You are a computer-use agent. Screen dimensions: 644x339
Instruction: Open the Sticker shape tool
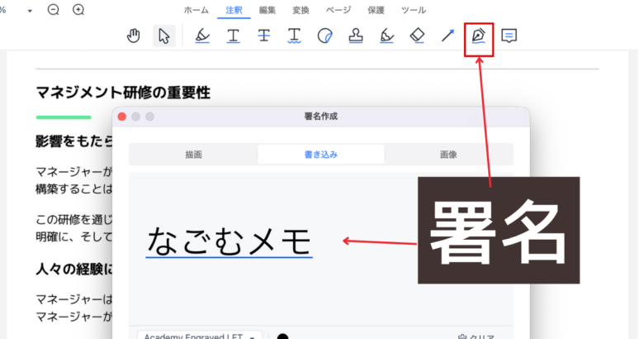[x=325, y=36]
